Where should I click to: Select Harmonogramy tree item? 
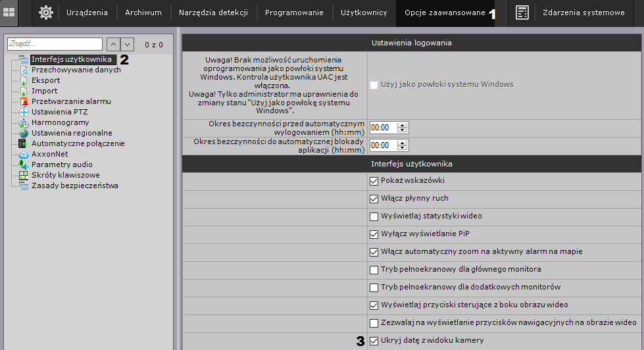coord(60,123)
